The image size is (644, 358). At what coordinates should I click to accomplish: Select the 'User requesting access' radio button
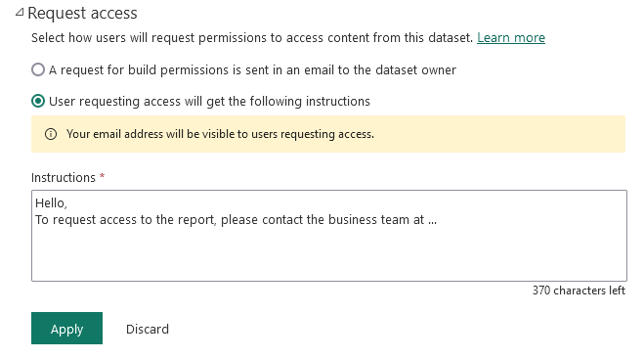coord(38,101)
